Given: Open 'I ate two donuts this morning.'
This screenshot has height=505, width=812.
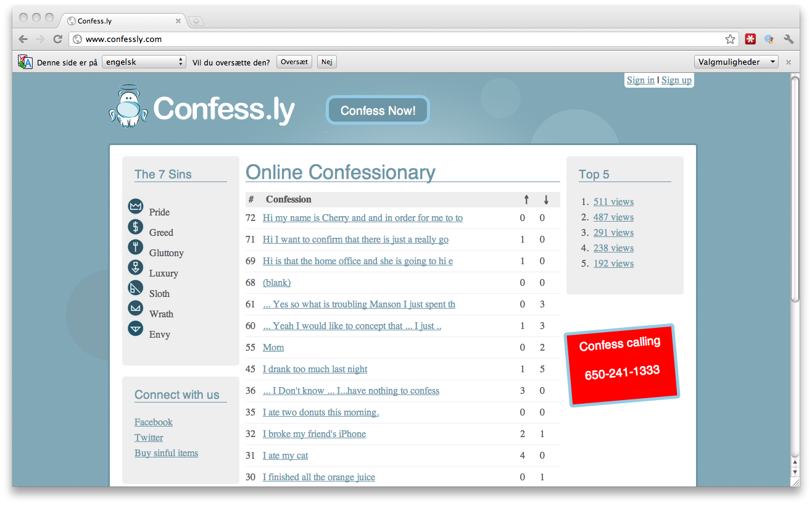Looking at the screenshot, I should 321,412.
